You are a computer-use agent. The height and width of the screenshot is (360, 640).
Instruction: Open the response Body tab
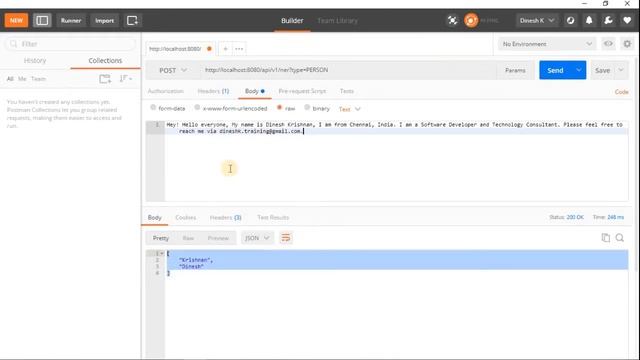coord(154,218)
